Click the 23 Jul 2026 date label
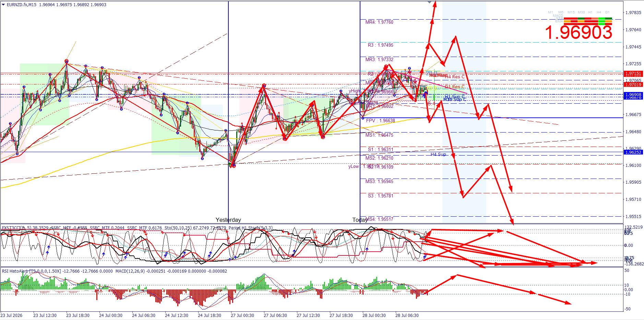The height and width of the screenshot is (320, 644). [x=11, y=315]
